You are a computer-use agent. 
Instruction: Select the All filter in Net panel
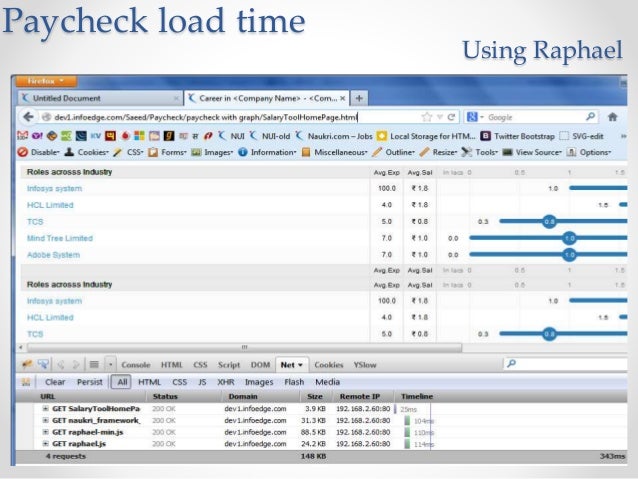(x=121, y=382)
